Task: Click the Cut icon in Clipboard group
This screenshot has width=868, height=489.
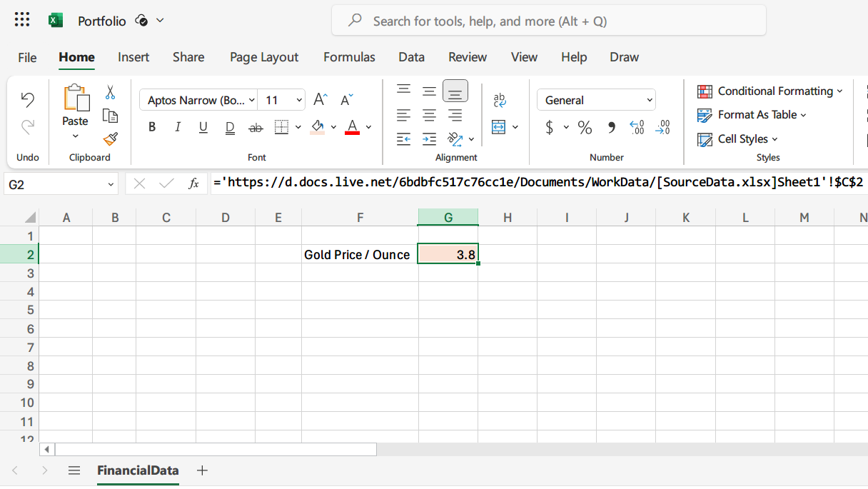Action: point(111,93)
